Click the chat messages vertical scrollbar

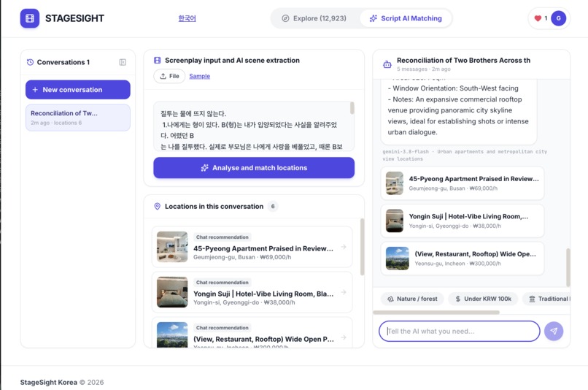[568, 267]
